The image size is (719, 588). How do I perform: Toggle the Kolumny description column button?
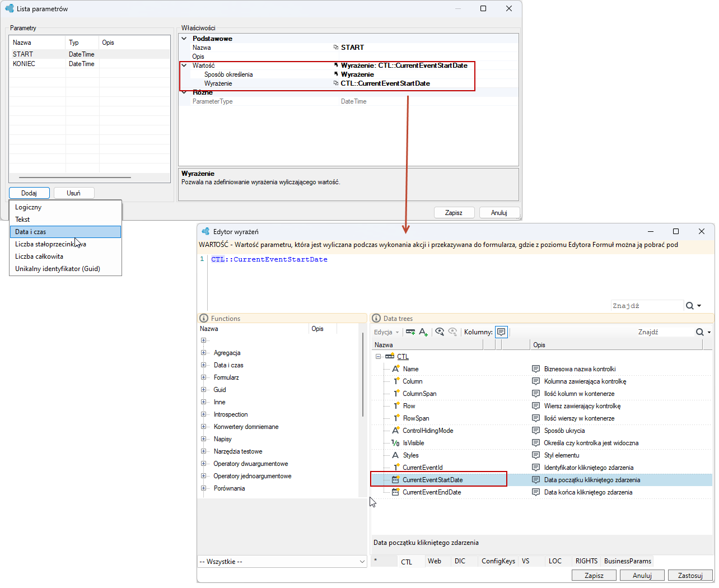click(x=501, y=332)
